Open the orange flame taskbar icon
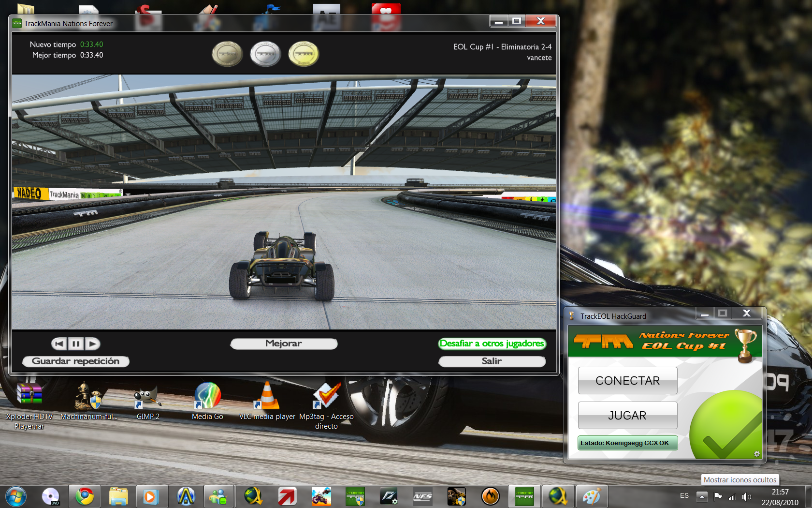The width and height of the screenshot is (812, 508). point(490,496)
